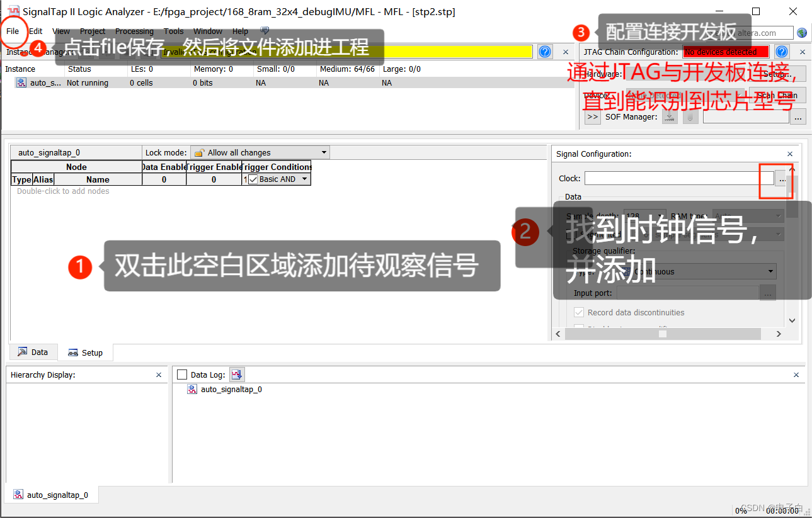812x518 pixels.
Task: Click the Signal Configuration horizontal scrollbar thumb
Action: [x=661, y=334]
